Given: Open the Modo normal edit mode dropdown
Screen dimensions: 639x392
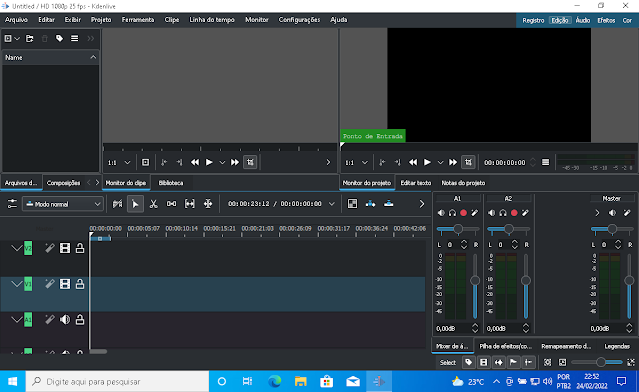Looking at the screenshot, I should (63, 204).
